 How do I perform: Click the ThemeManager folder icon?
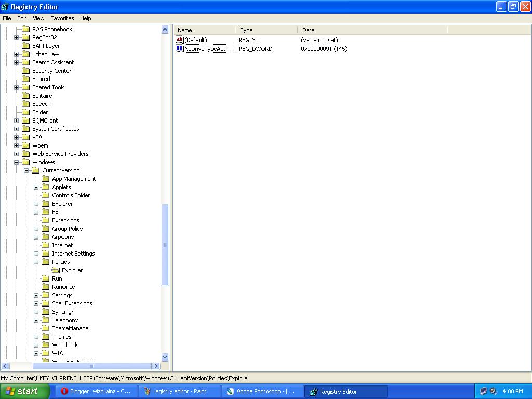pos(46,328)
